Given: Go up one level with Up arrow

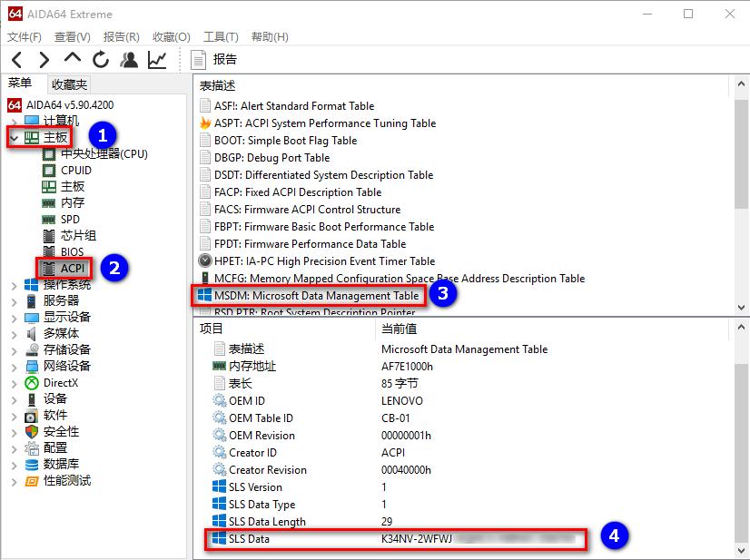Looking at the screenshot, I should pyautogui.click(x=73, y=59).
